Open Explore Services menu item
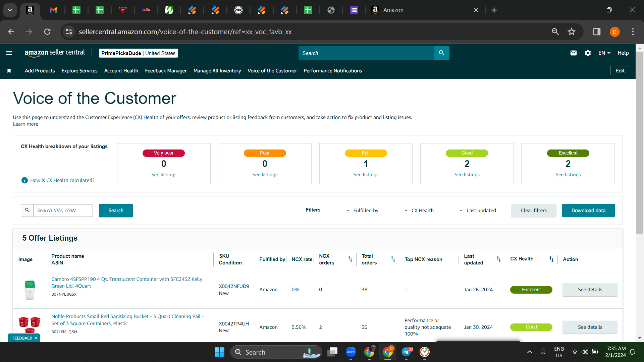The height and width of the screenshot is (362, 644). (79, 71)
